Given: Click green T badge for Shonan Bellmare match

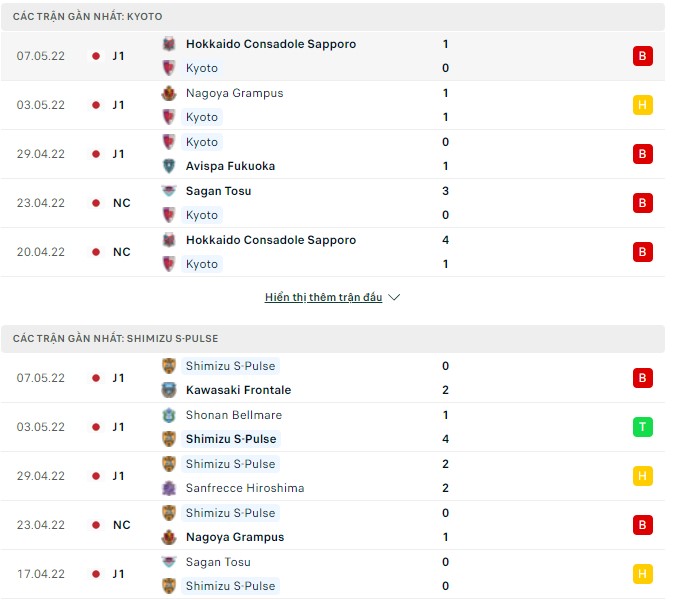Looking at the screenshot, I should click(643, 427).
